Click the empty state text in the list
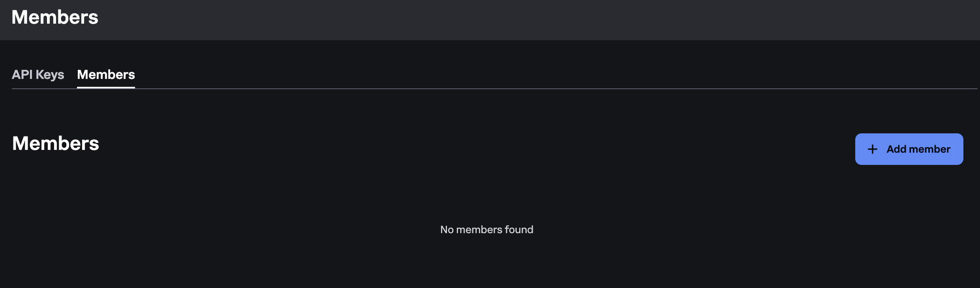This screenshot has height=288, width=980. (x=487, y=230)
